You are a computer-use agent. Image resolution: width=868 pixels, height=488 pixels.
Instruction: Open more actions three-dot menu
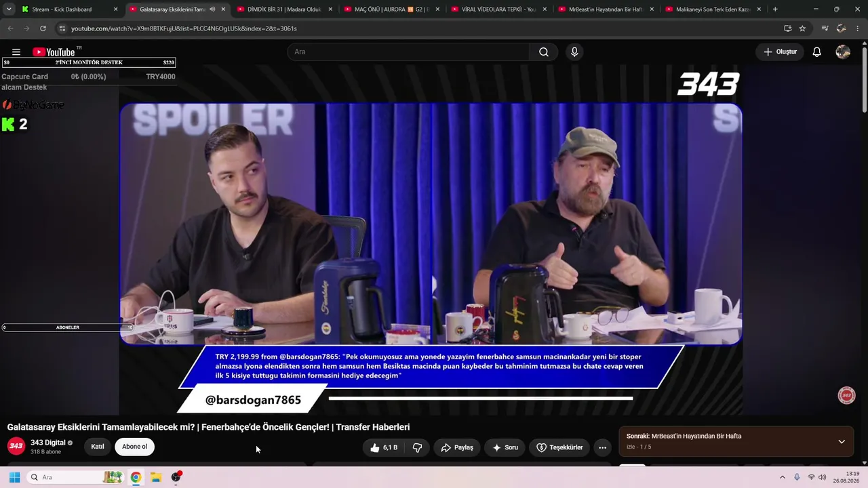pyautogui.click(x=602, y=447)
